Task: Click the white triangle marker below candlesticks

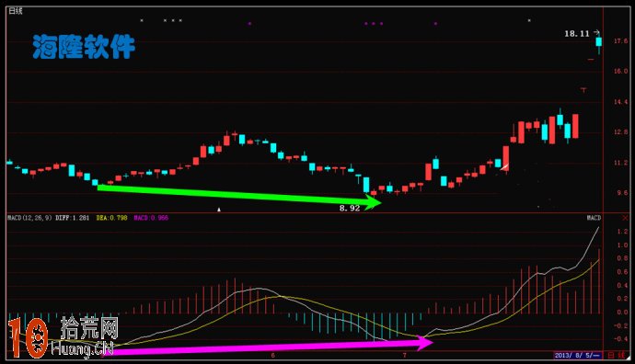Action: point(219,209)
